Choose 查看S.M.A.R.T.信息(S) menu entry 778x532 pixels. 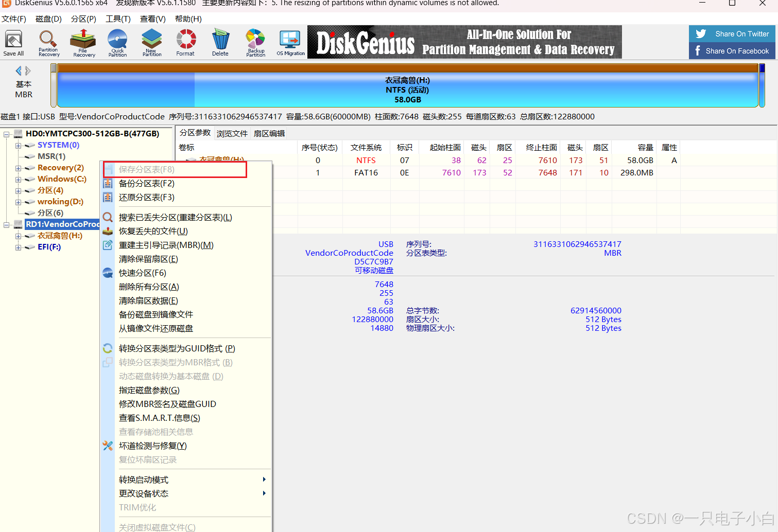(x=186, y=418)
